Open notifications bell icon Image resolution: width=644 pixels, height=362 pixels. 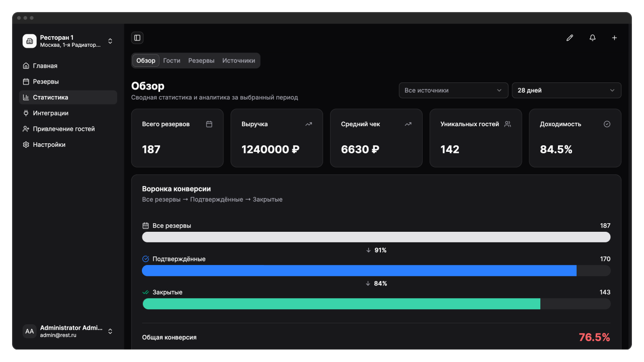(592, 38)
